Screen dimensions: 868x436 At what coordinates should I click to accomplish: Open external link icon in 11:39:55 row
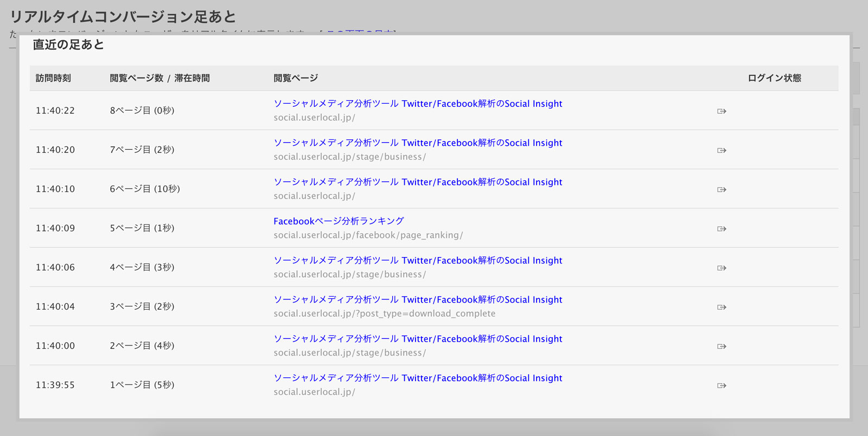coord(722,386)
